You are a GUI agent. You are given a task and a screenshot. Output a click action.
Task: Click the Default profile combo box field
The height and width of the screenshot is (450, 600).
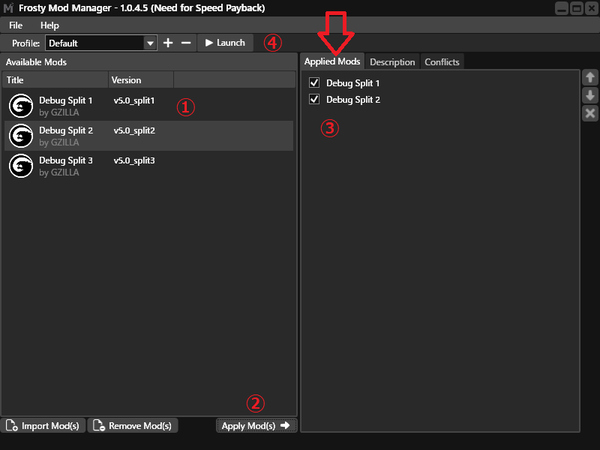(101, 43)
